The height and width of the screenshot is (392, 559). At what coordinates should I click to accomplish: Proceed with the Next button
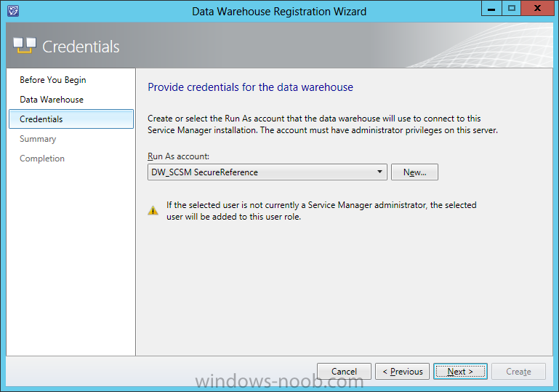tap(460, 372)
